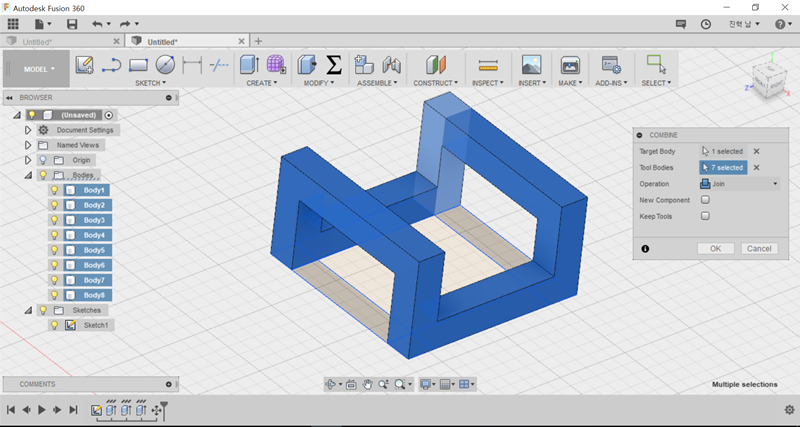The height and width of the screenshot is (427, 800).
Task: Open the CREATE menu
Action: click(x=262, y=83)
